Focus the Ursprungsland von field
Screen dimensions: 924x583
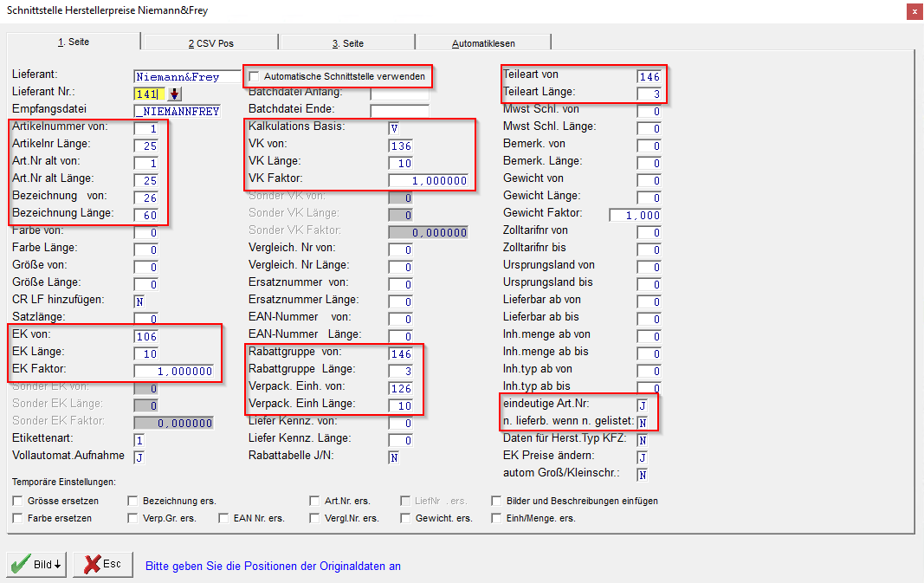[649, 267]
